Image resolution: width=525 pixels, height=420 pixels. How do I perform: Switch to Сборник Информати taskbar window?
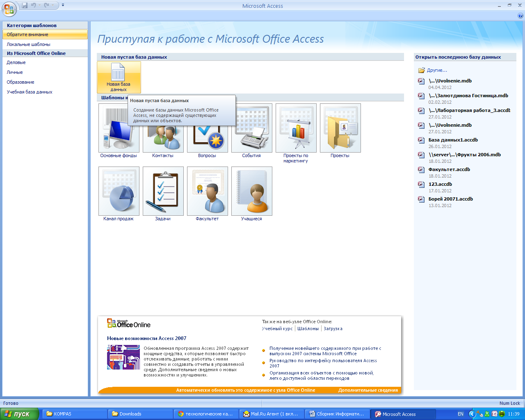337,414
